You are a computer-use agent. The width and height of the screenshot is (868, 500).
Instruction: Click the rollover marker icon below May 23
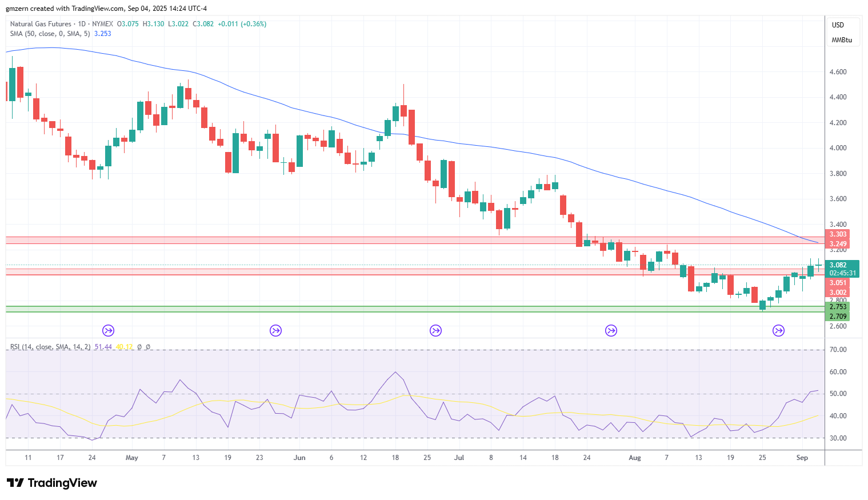(275, 330)
